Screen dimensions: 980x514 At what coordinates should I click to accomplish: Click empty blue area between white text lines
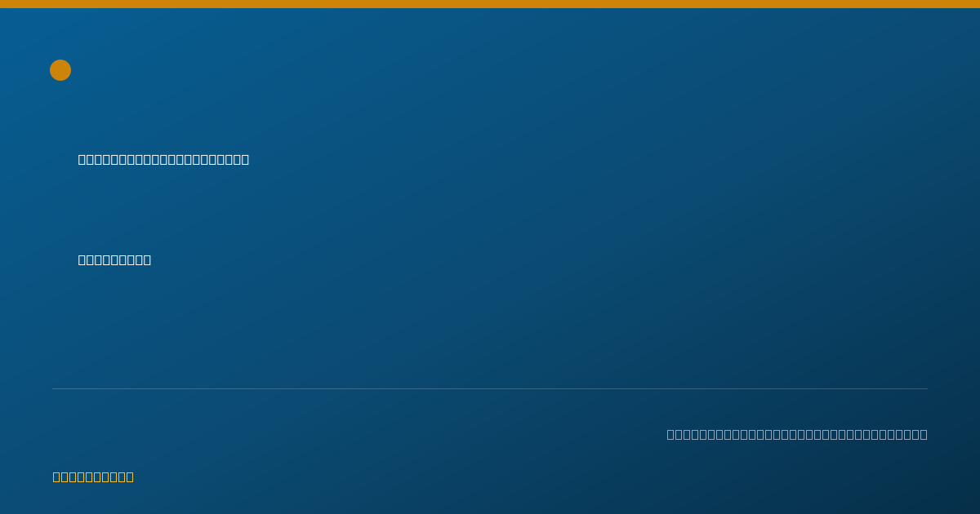(x=327, y=209)
